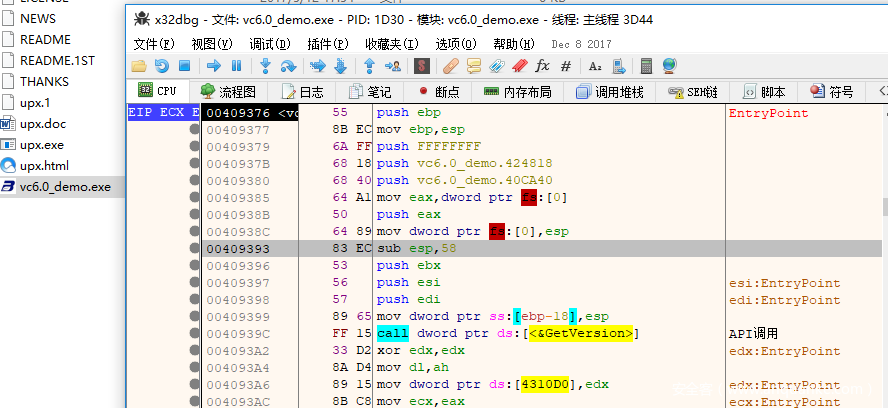Open the 帮助 menu
Viewport: 888px width, 408px height.
[x=514, y=44]
